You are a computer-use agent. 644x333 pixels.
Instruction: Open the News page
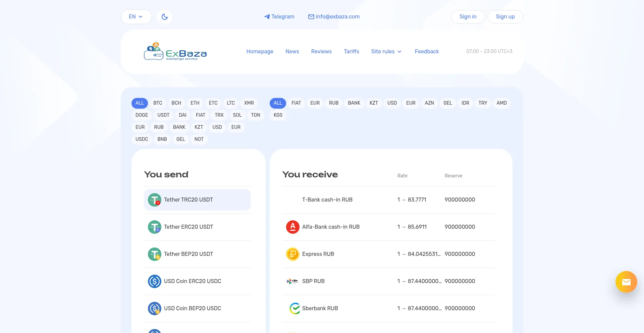[x=292, y=51]
